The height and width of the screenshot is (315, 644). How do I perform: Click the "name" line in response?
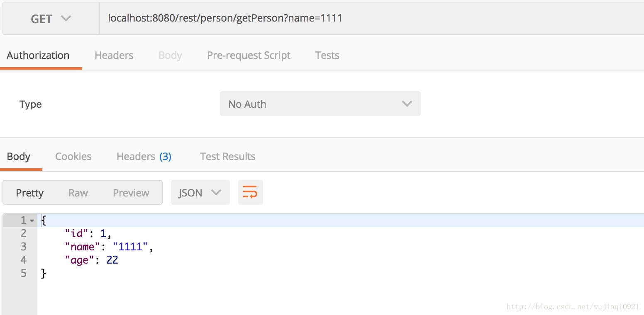pyautogui.click(x=109, y=247)
